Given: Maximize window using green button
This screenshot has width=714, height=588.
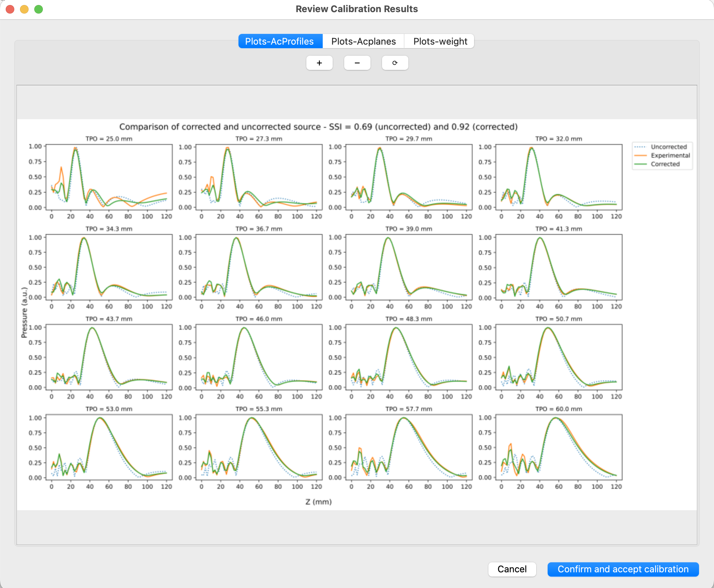Looking at the screenshot, I should 39,9.
